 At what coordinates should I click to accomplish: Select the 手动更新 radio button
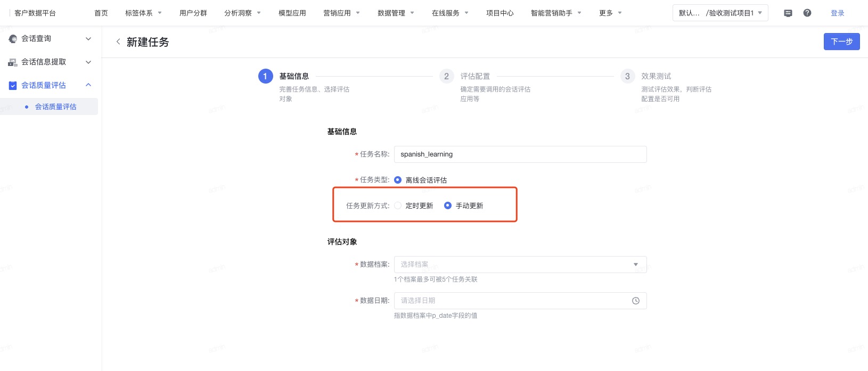[448, 206]
